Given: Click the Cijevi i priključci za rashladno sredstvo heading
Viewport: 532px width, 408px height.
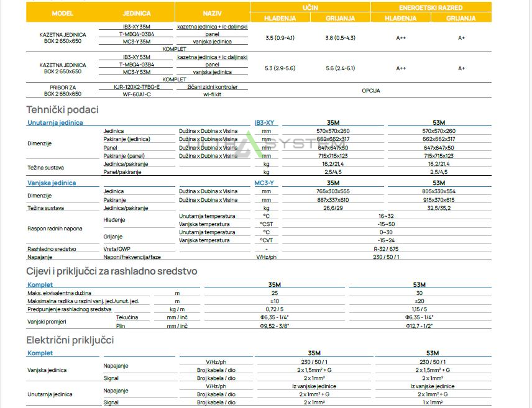Looking at the screenshot, I should point(112,271).
